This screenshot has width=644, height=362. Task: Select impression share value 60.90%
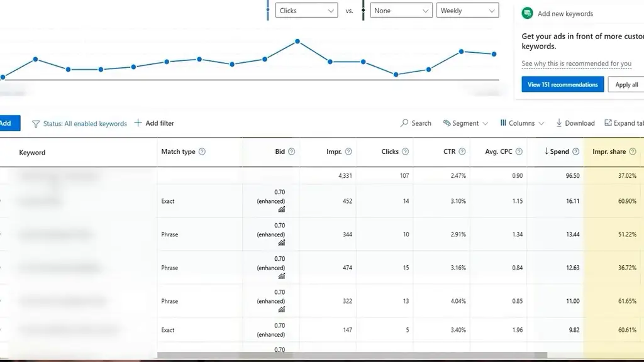point(627,201)
